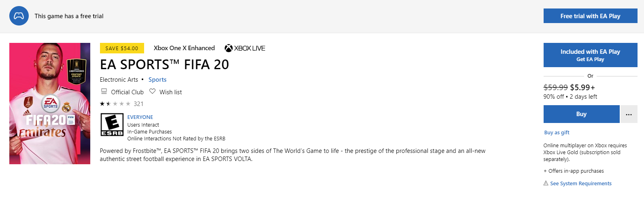
Task: Select Included with EA Play button
Action: point(590,55)
